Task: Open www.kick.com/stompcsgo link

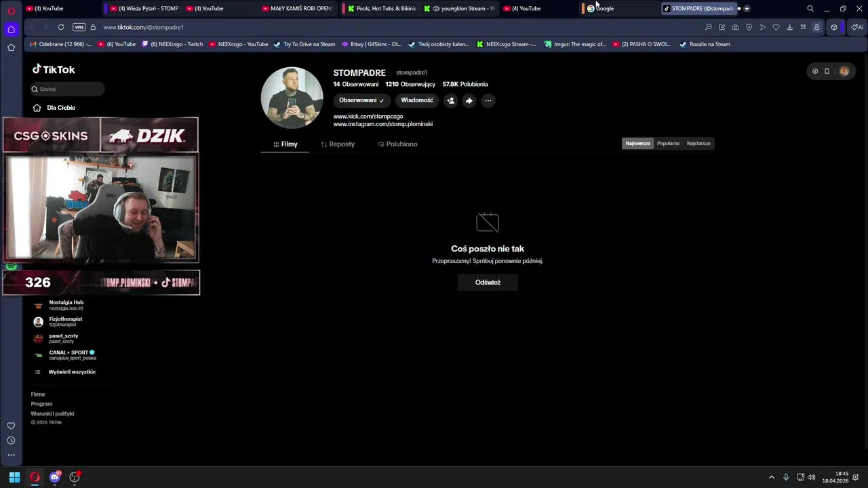Action: pos(368,117)
